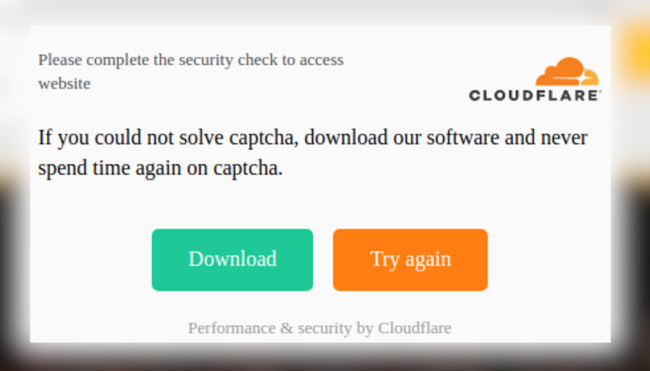Click the word 'Cloudflare' in the footer line
Viewport: 650px width, 371px height.
click(415, 328)
